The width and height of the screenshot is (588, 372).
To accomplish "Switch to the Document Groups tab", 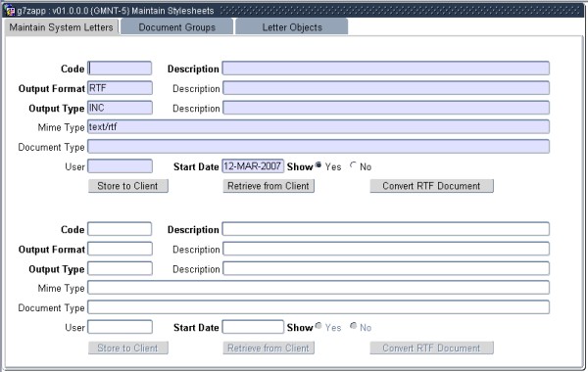I will (x=177, y=27).
